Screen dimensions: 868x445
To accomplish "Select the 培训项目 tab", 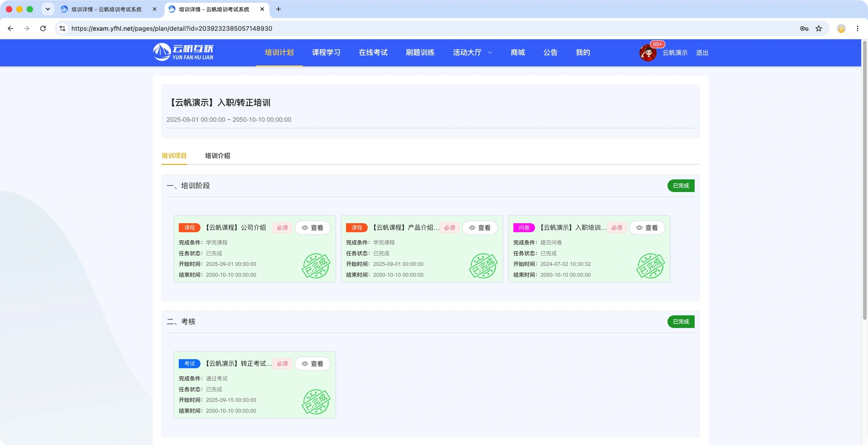I will pyautogui.click(x=174, y=156).
